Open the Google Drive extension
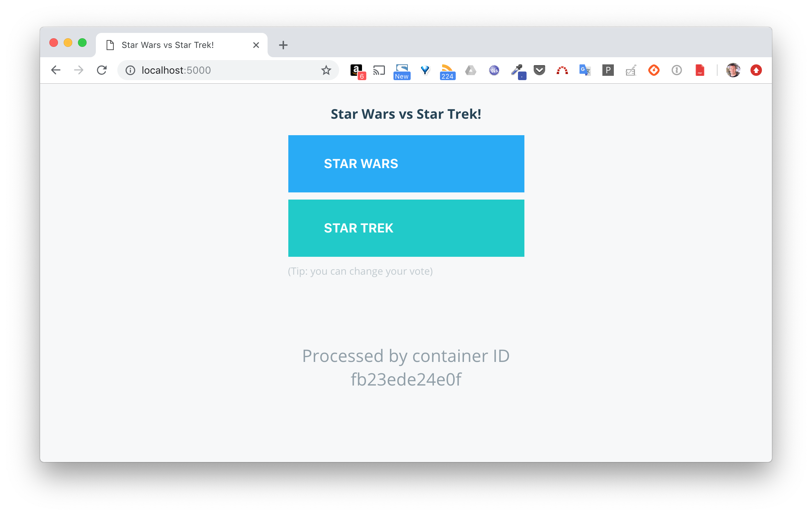Image resolution: width=812 pixels, height=515 pixels. click(471, 70)
